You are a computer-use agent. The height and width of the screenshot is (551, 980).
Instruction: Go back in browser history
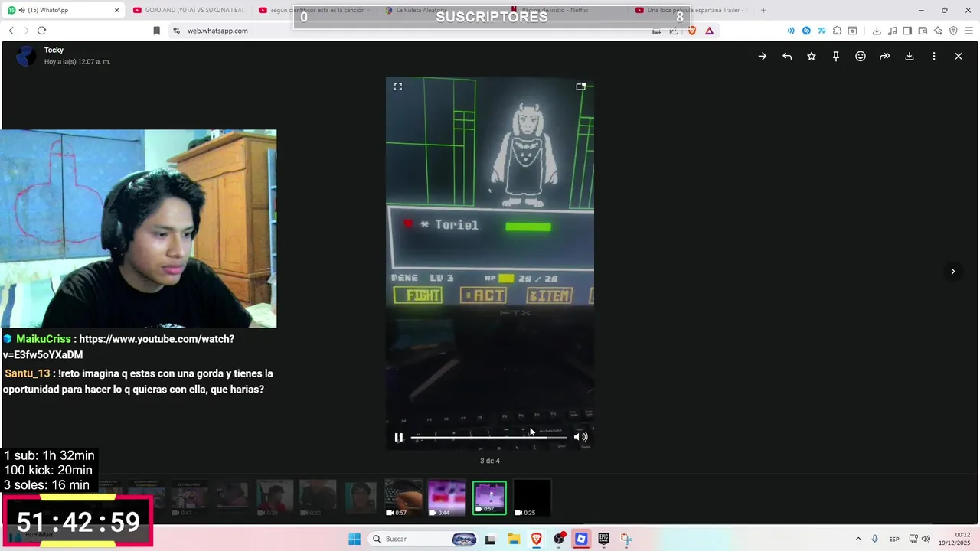[x=11, y=31]
